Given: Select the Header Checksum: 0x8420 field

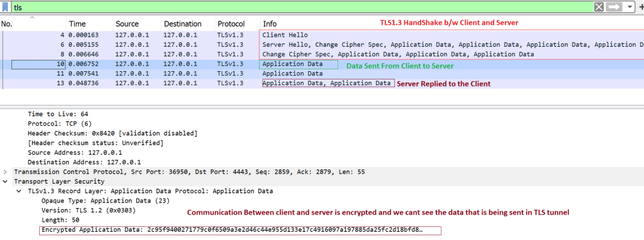Looking at the screenshot, I should click(x=113, y=133).
